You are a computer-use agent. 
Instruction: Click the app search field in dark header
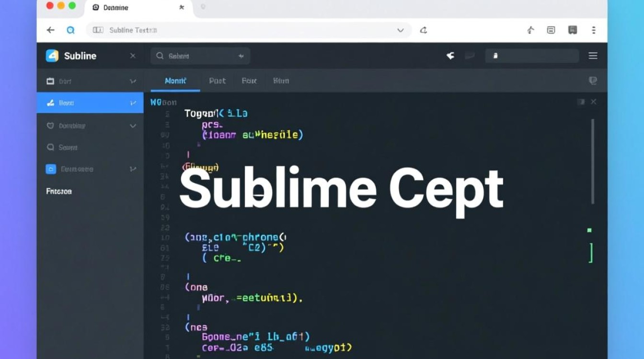point(200,56)
